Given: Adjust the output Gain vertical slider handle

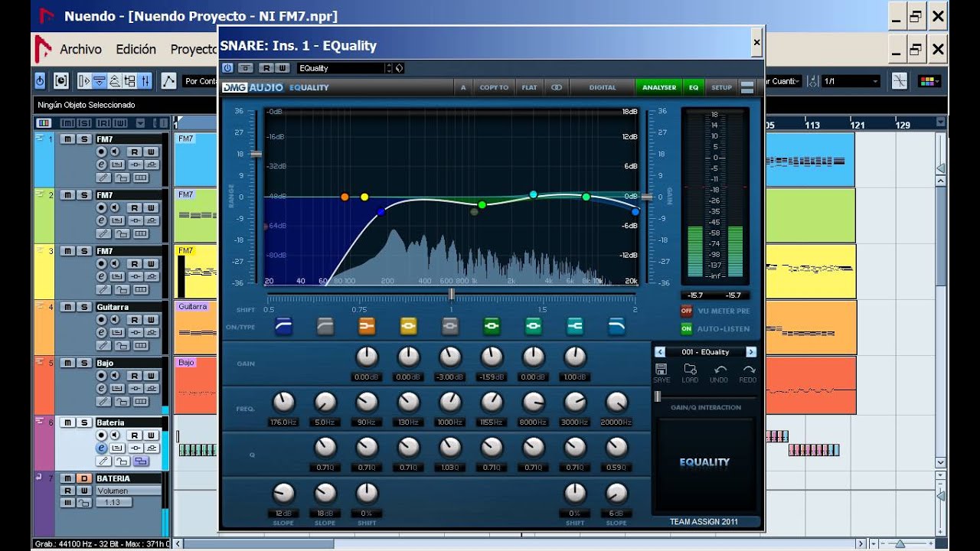Looking at the screenshot, I should (648, 197).
